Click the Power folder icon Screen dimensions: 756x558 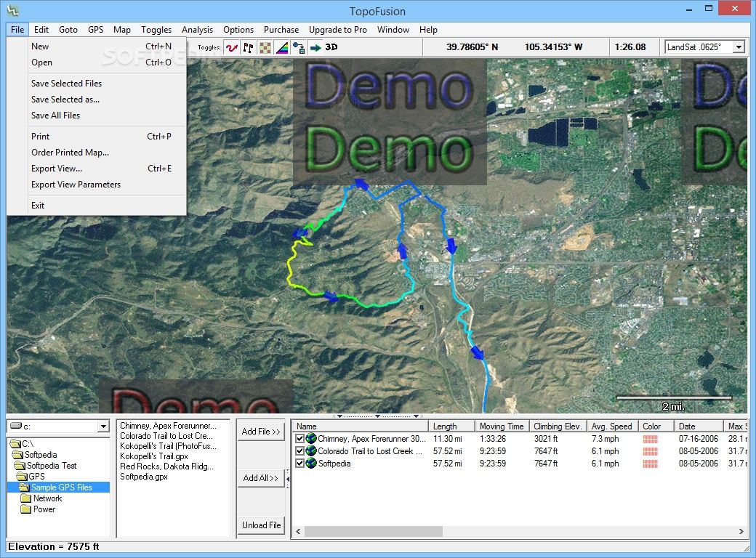point(26,509)
